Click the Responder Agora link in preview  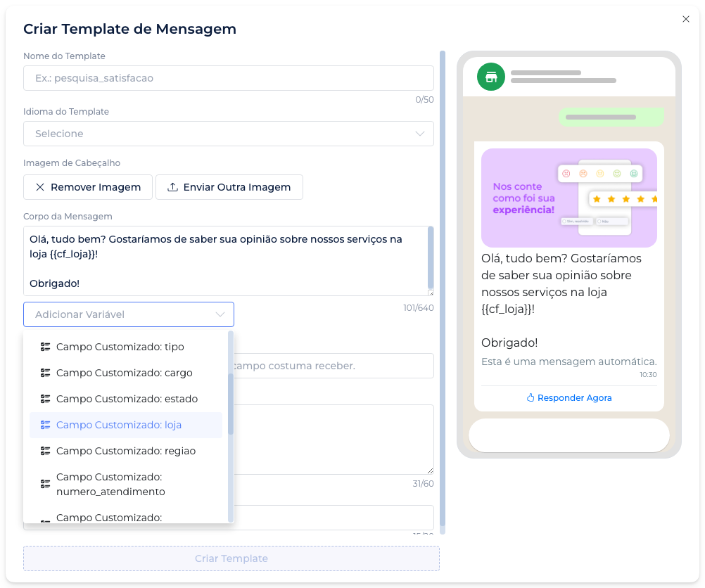pos(574,398)
